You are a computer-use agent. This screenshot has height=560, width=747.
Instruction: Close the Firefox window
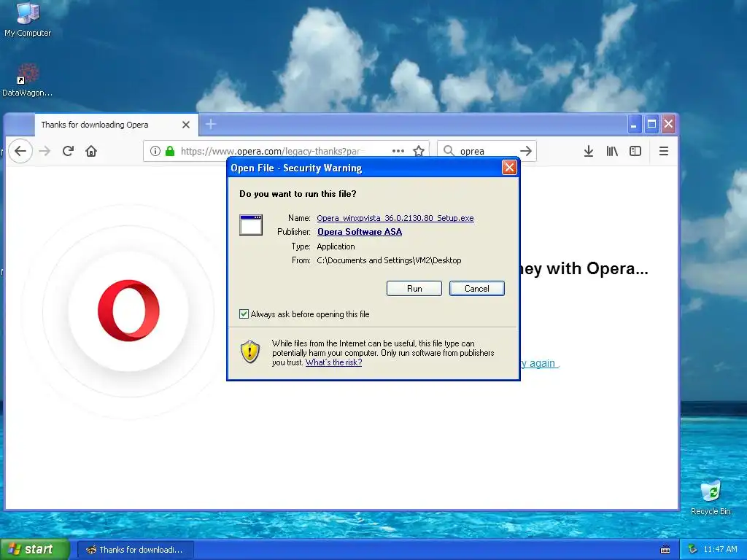[x=668, y=125]
